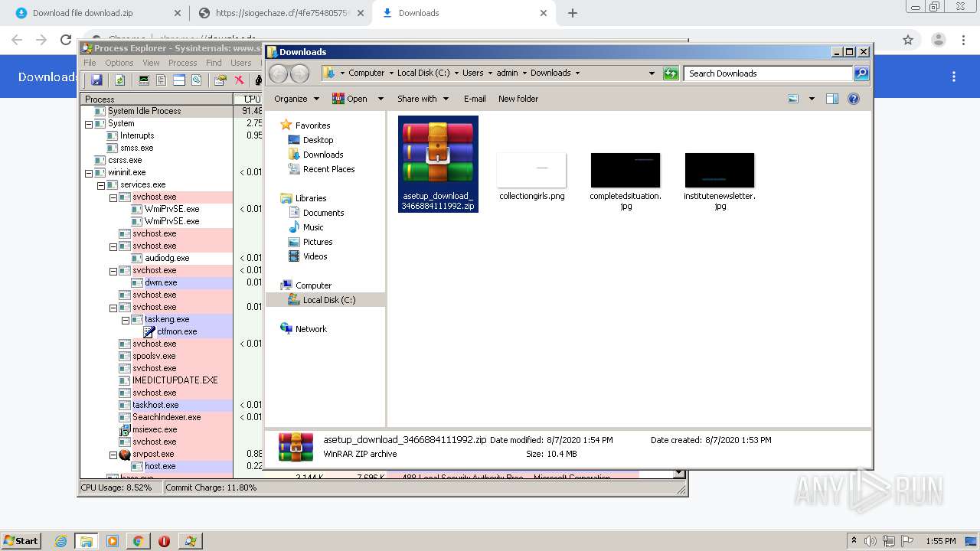980x551 pixels.
Task: Click the Refresh icon in Process Explorer toolbar
Action: [120, 80]
